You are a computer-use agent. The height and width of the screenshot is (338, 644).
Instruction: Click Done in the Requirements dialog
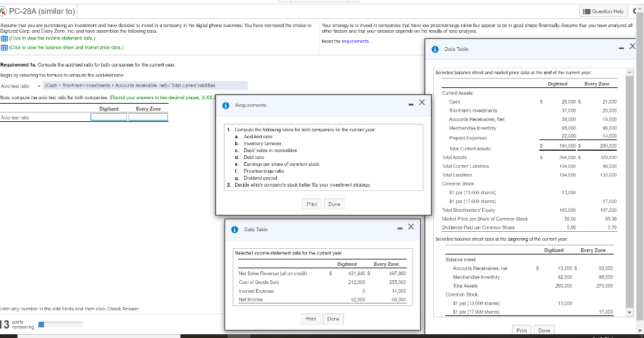point(335,204)
